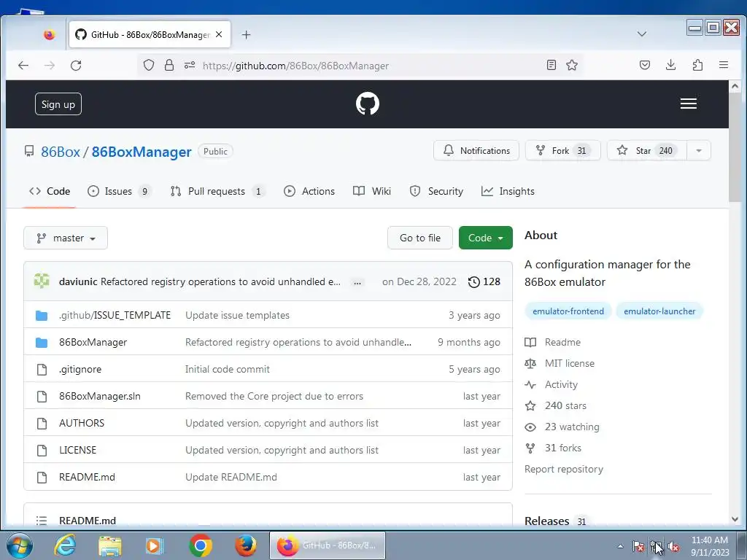Open the .gitignore file
Viewport: 747px width, 560px height.
(x=80, y=369)
